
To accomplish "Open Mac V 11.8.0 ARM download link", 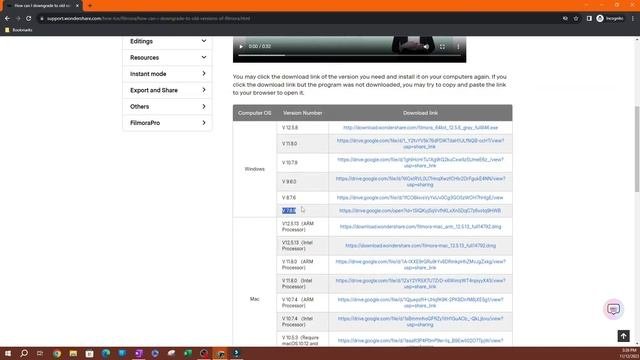I will pos(420,264).
